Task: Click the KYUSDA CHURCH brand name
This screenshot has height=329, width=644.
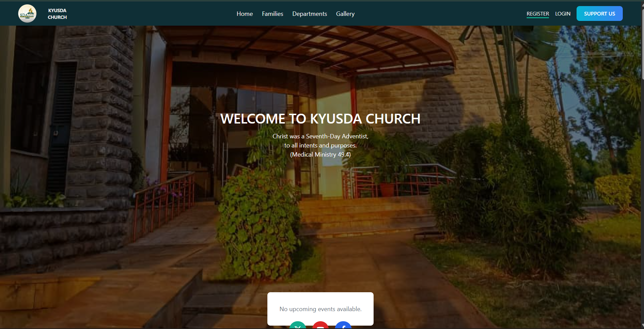Action: click(x=57, y=14)
